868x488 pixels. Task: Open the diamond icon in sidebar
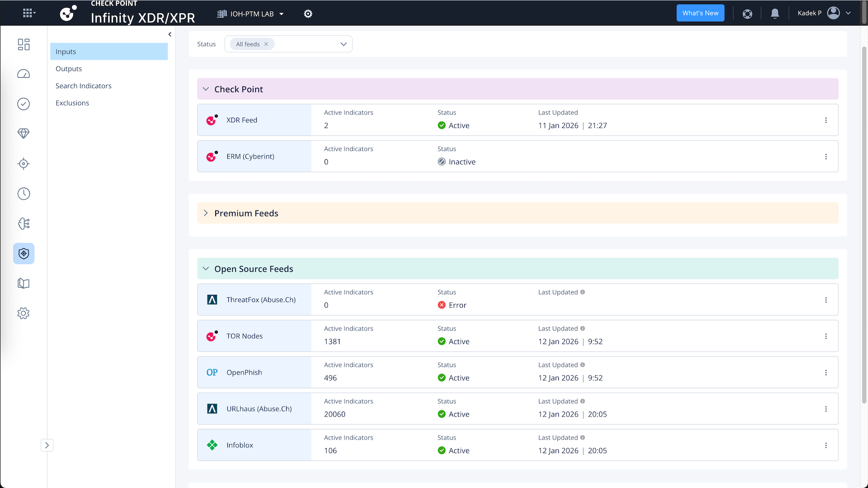tap(24, 133)
